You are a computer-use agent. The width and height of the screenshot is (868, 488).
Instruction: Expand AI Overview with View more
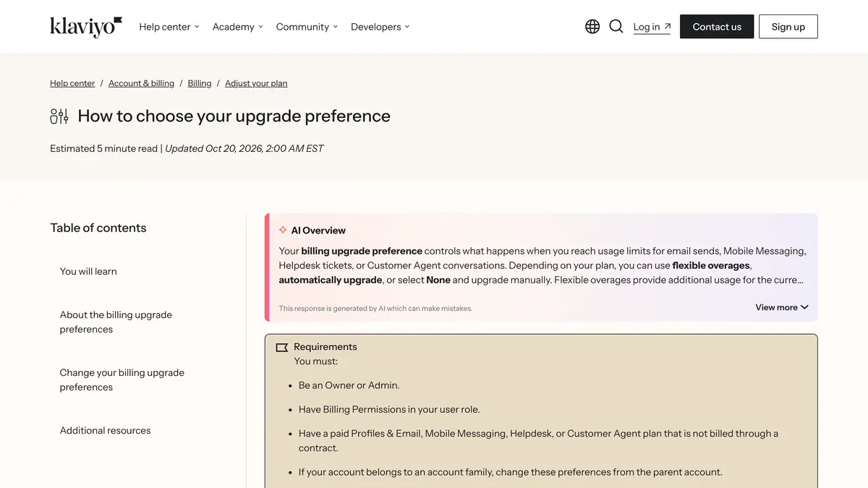[x=782, y=307]
